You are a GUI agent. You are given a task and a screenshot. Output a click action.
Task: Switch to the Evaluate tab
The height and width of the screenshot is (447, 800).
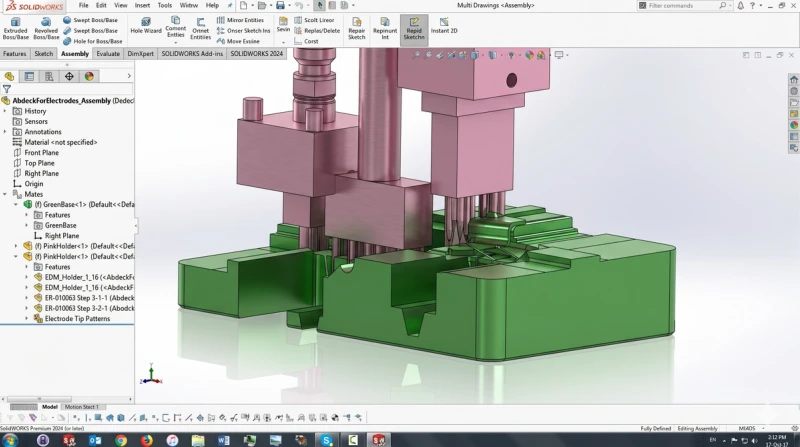click(x=108, y=54)
